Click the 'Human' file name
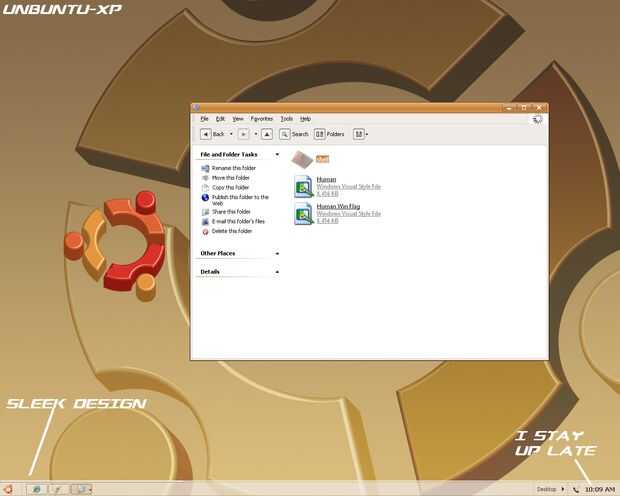 pos(326,180)
